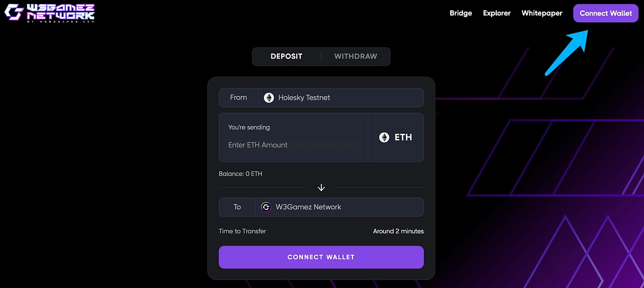Click the down arrow between From and To
644x288 pixels.
click(x=321, y=187)
